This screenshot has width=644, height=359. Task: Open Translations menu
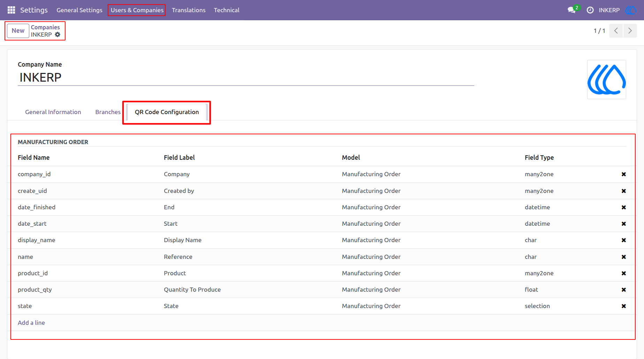point(189,10)
